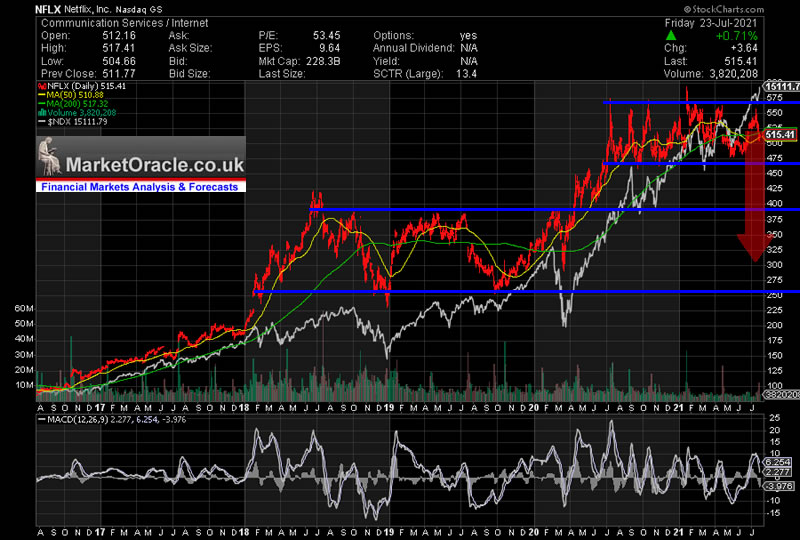Click the 60M volume axis label

pos(24,309)
